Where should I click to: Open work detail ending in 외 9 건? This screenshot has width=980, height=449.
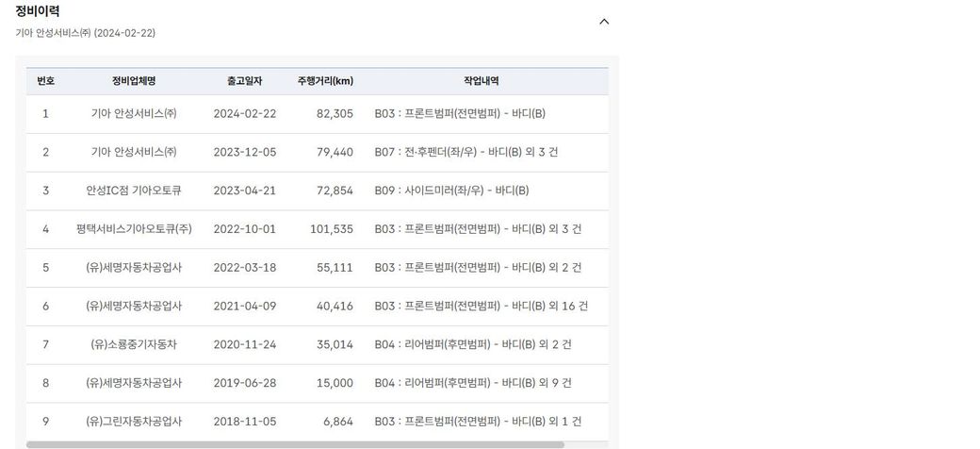(x=472, y=384)
